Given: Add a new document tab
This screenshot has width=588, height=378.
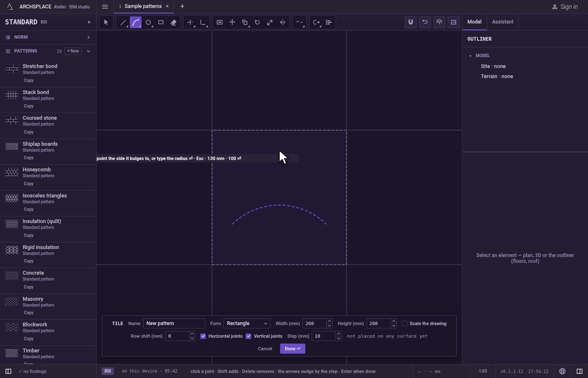Looking at the screenshot, I should pyautogui.click(x=182, y=6).
